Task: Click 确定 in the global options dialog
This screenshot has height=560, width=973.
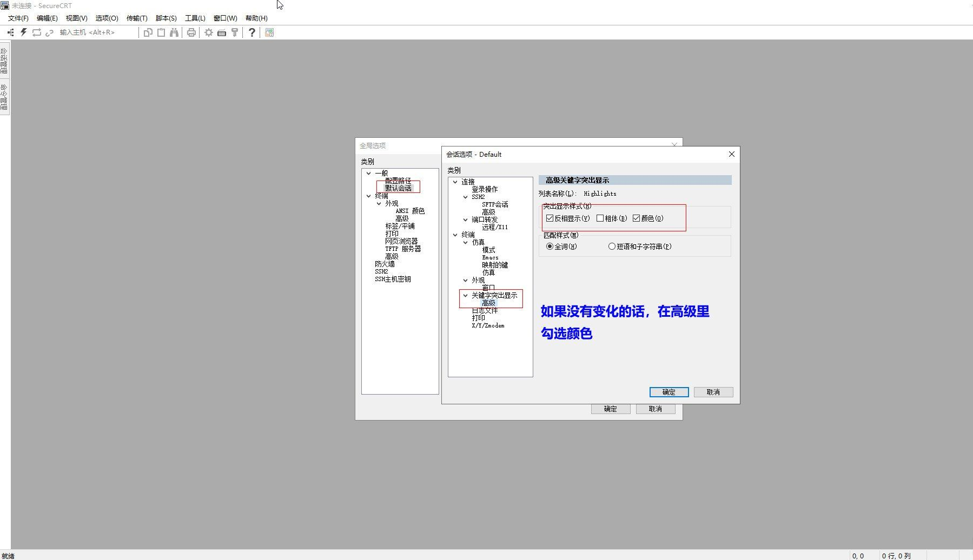Action: click(611, 409)
